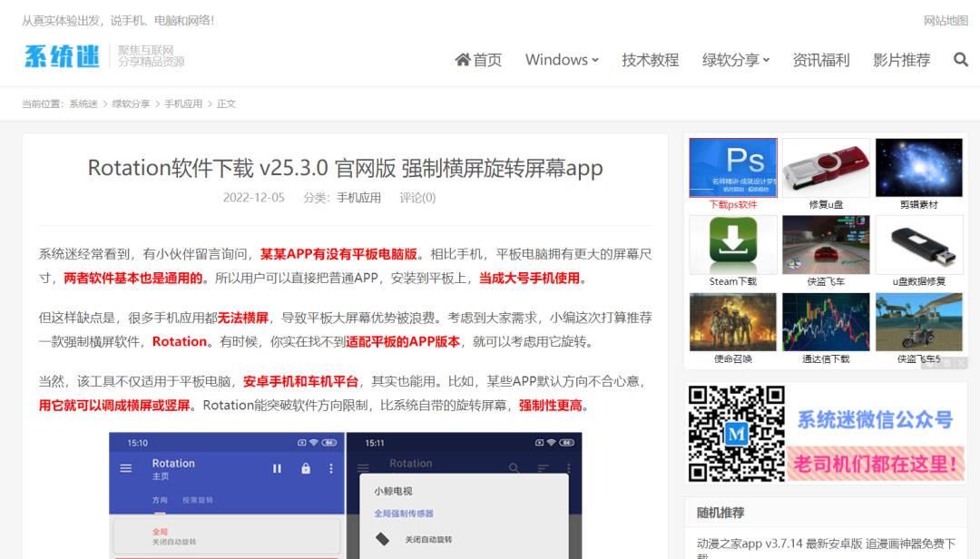980x559 pixels.
Task: Select 影片推荐 in the navigation bar
Action: (901, 60)
